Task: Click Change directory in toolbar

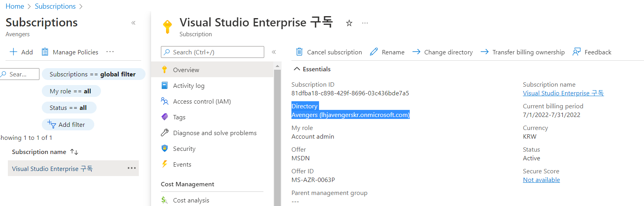Action: pyautogui.click(x=442, y=52)
